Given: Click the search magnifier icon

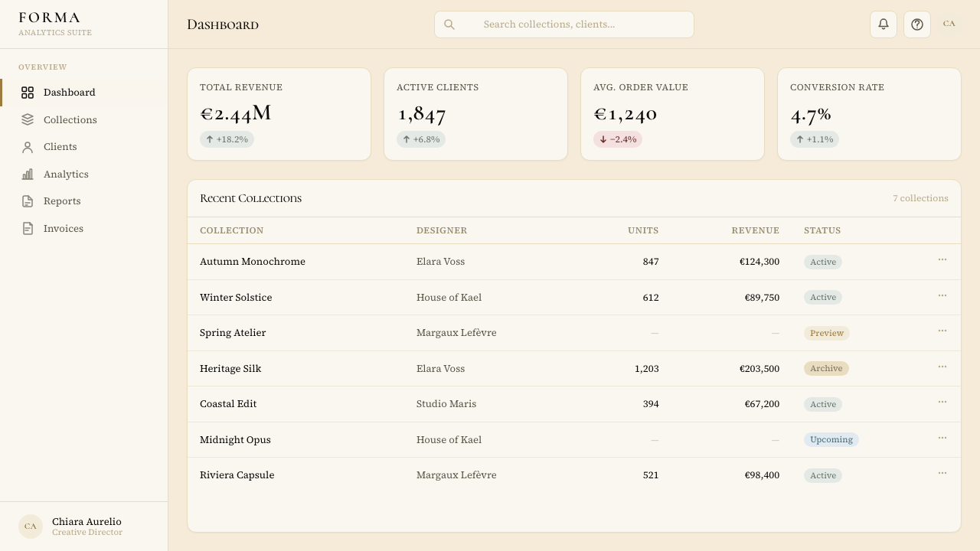Looking at the screenshot, I should [x=449, y=24].
